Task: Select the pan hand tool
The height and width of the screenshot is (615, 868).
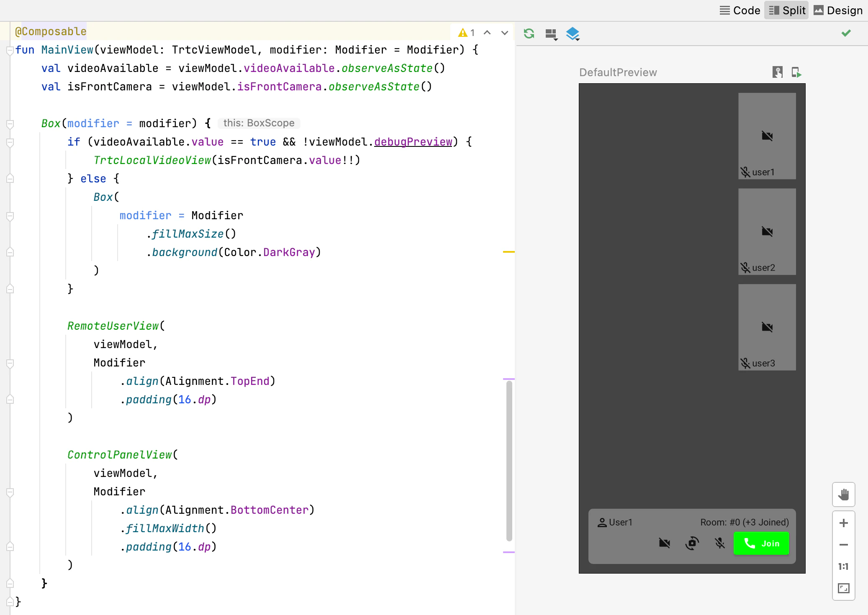Action: pos(843,495)
